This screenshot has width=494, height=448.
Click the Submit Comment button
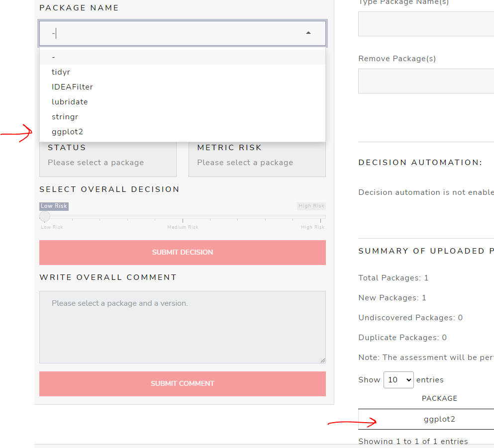pos(182,383)
